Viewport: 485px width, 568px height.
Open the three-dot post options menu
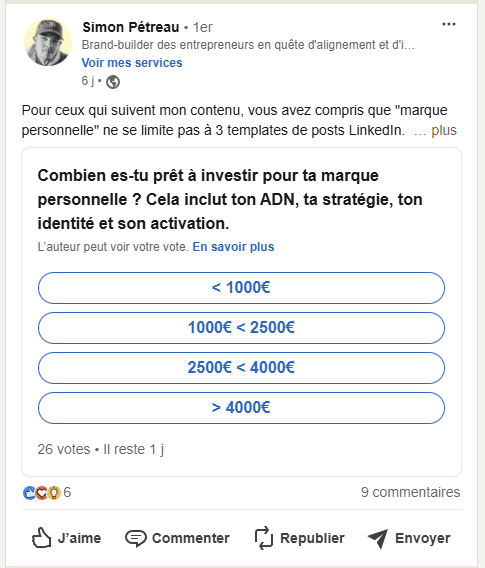point(448,24)
